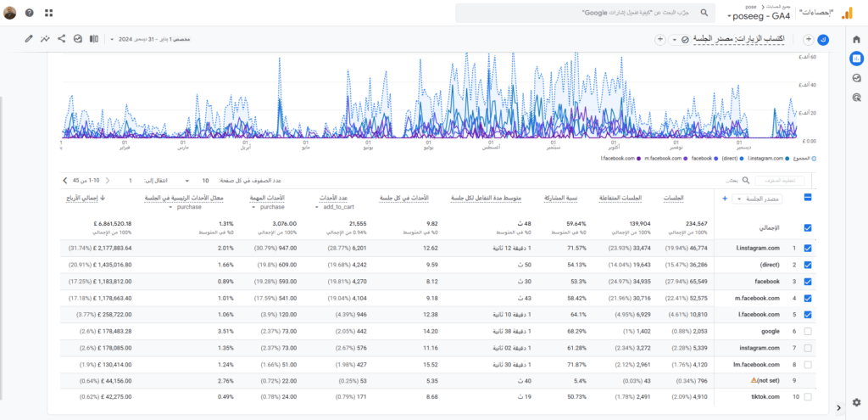Image resolution: width=868 pixels, height=420 pixels.
Task: Go to next page of table rows
Action: point(65,181)
